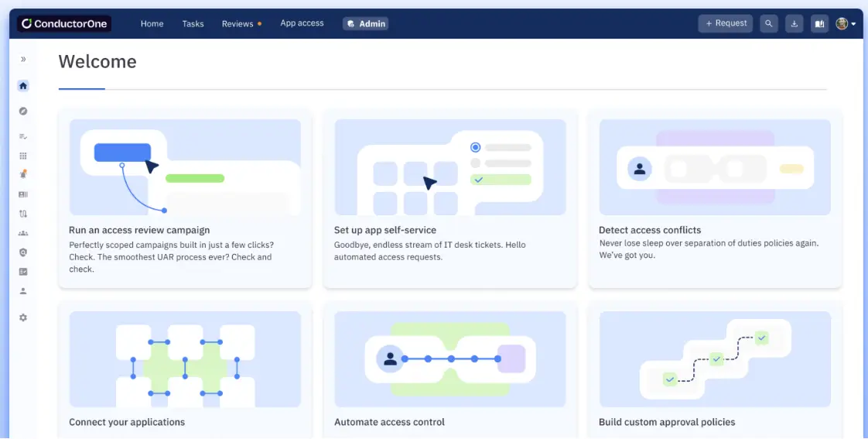Click the bell alert icon in sidebar

[23, 174]
